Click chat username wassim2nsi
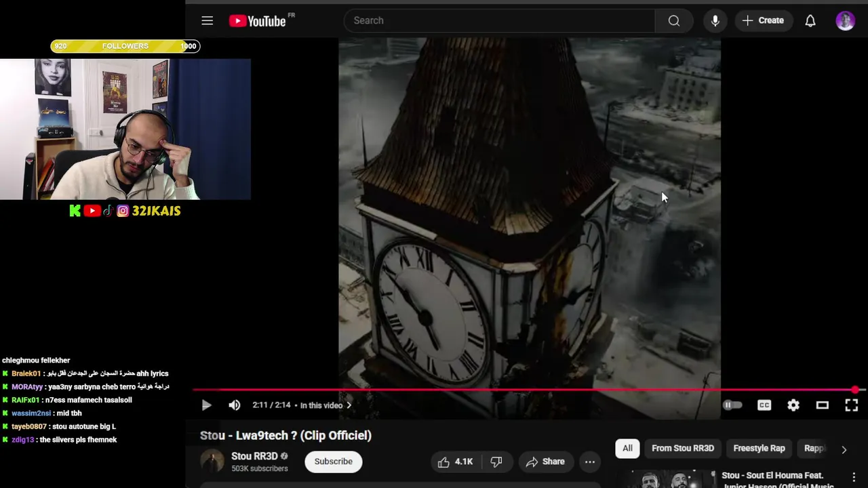868x488 pixels. (31, 413)
